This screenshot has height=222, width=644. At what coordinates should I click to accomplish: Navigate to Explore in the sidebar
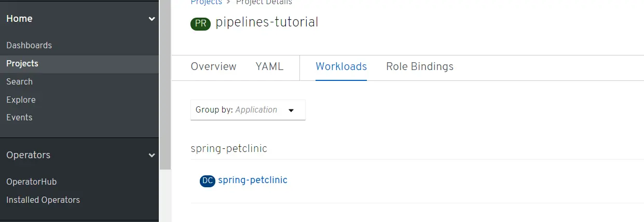[21, 100]
